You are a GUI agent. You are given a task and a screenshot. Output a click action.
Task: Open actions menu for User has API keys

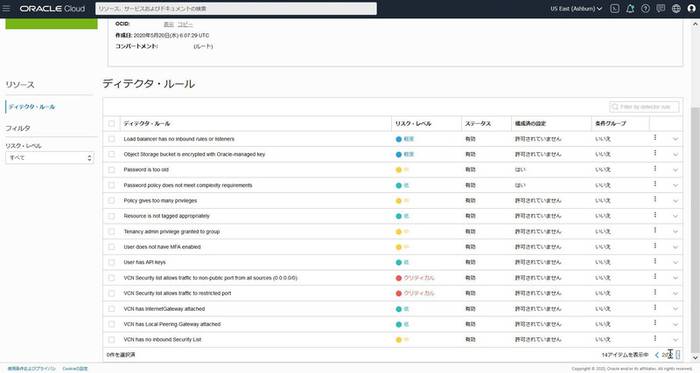tap(655, 261)
